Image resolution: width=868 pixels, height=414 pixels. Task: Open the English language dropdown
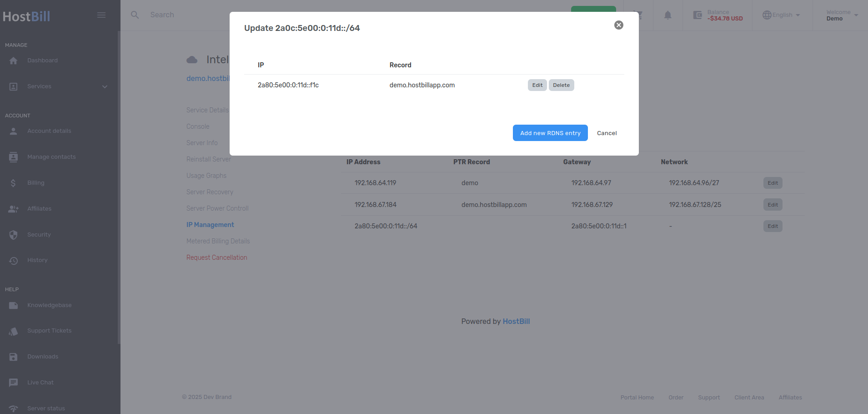pos(781,15)
